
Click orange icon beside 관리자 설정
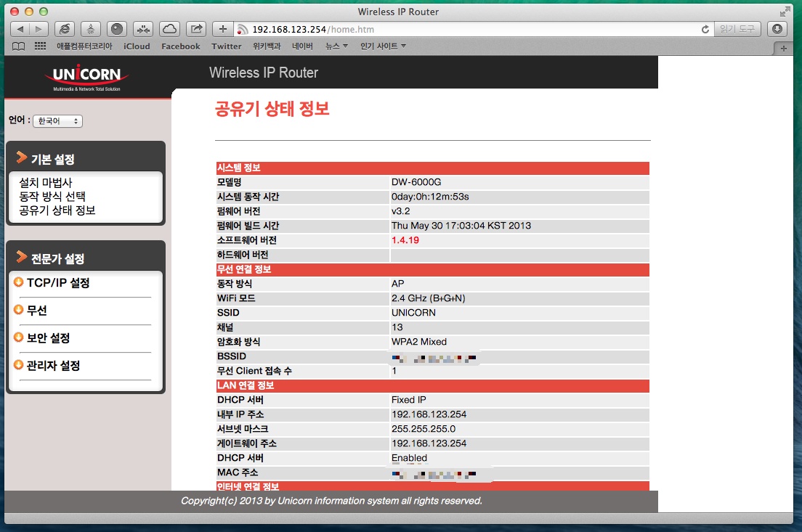[18, 365]
